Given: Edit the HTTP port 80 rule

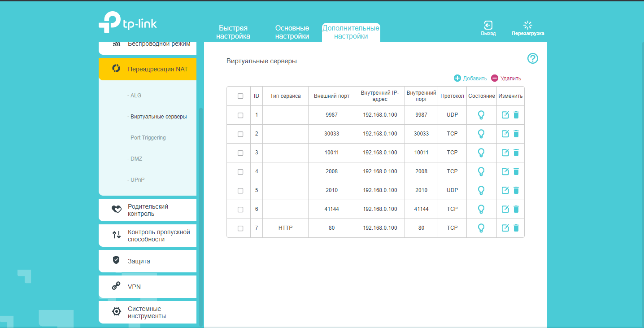Looking at the screenshot, I should [505, 228].
